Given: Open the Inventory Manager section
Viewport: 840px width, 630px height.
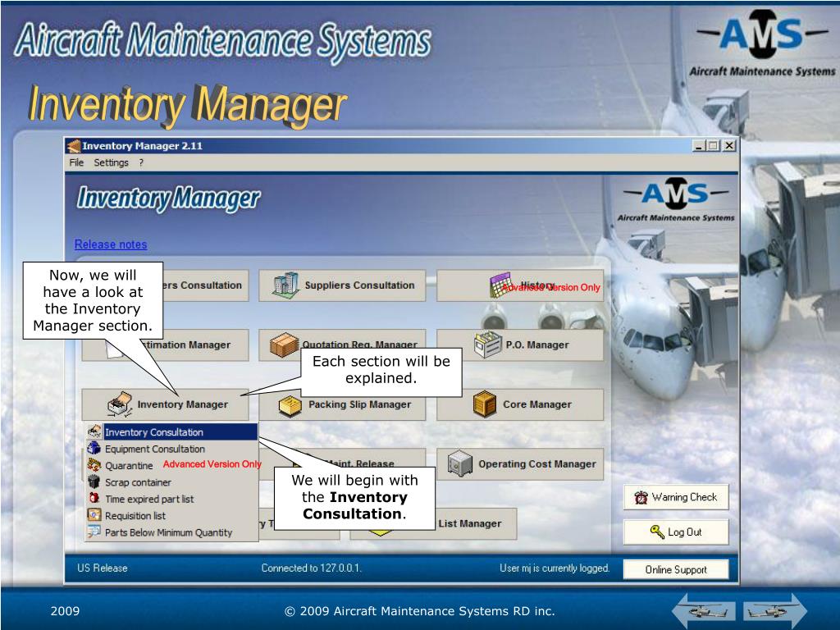Looking at the screenshot, I should (165, 404).
